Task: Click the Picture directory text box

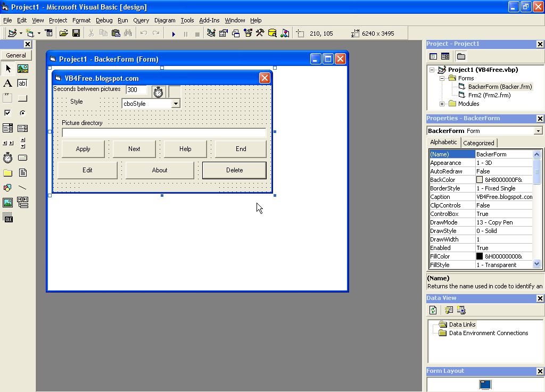Action: tap(164, 132)
